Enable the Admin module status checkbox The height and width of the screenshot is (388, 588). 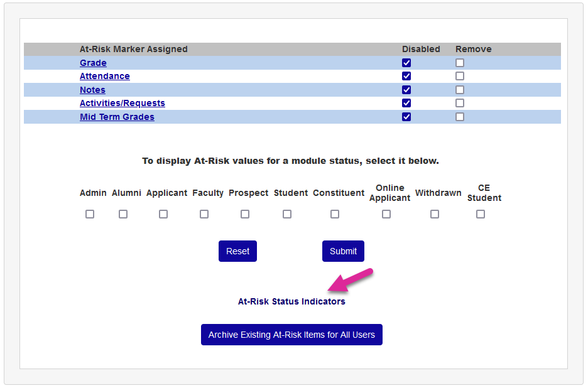90,214
